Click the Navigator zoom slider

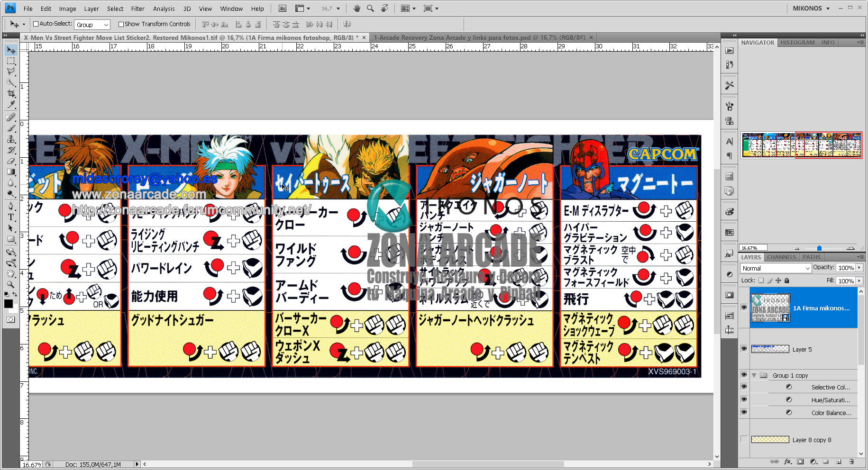819,248
